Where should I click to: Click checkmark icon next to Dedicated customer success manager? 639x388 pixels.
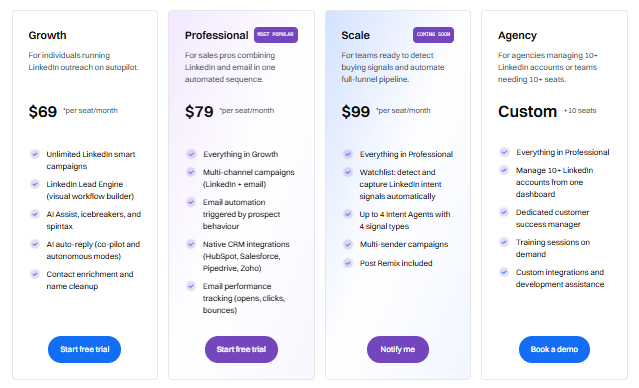point(504,212)
